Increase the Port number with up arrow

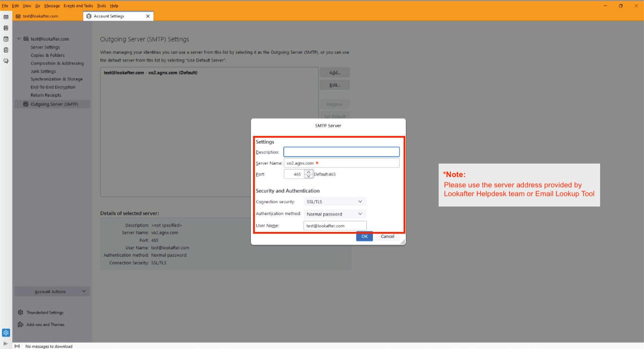[x=308, y=172]
